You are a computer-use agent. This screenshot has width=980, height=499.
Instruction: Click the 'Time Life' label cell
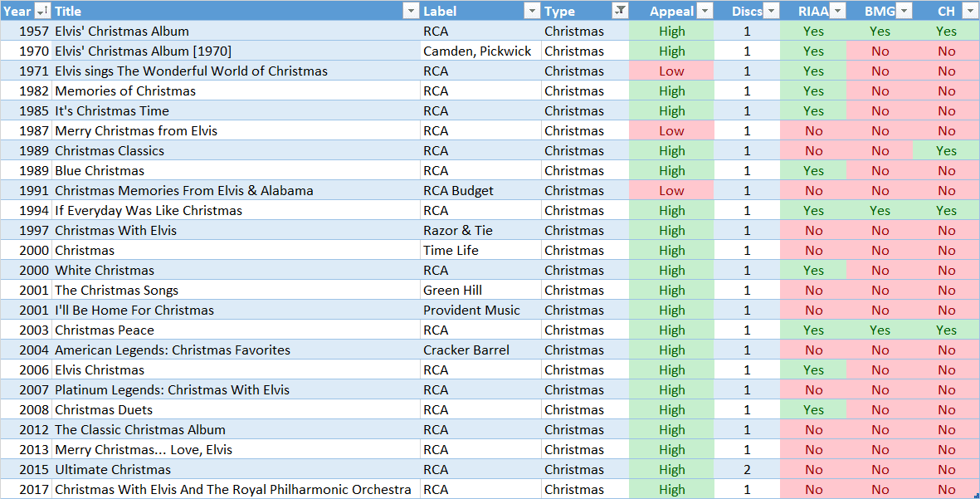click(x=480, y=251)
